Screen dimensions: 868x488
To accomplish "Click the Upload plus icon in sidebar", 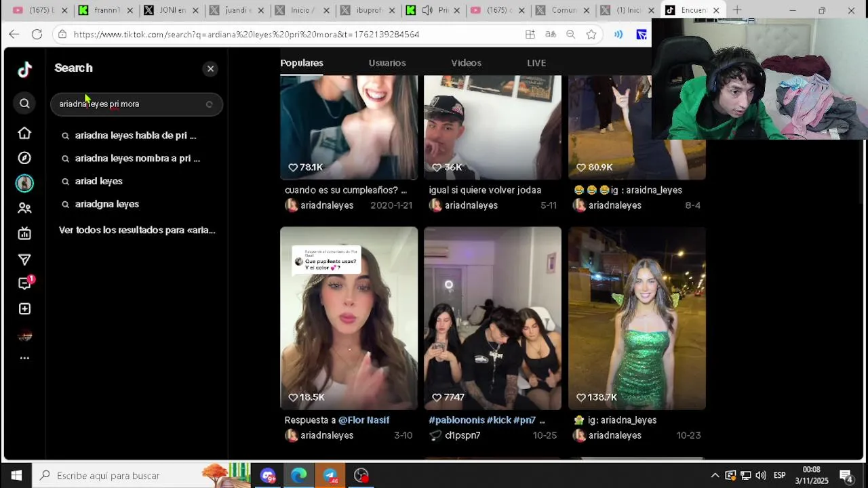I will point(24,309).
